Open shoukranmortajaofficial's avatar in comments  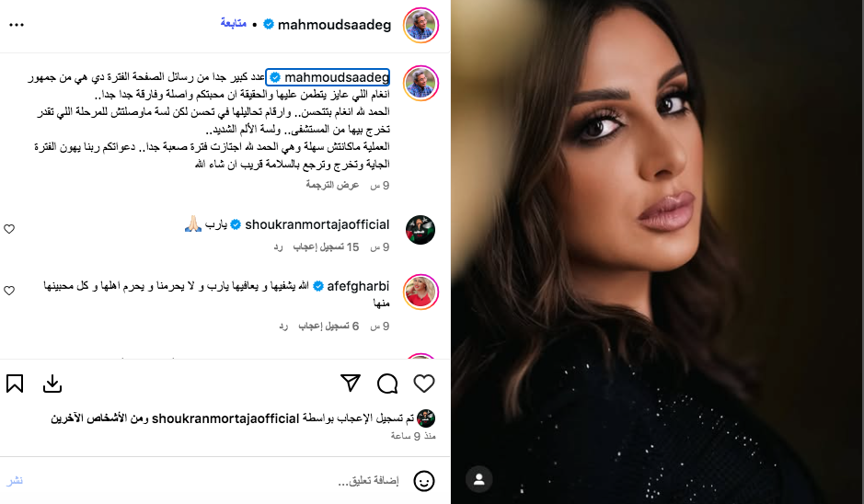click(420, 230)
